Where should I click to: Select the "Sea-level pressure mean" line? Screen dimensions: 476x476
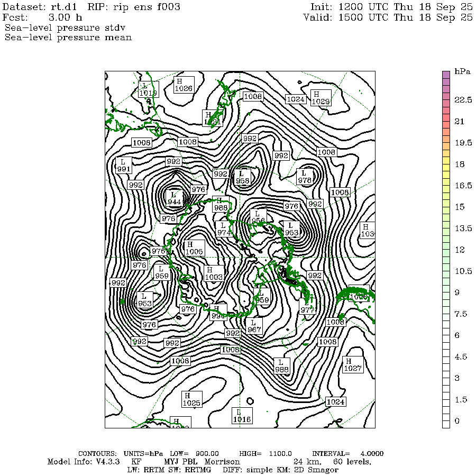tap(68, 38)
